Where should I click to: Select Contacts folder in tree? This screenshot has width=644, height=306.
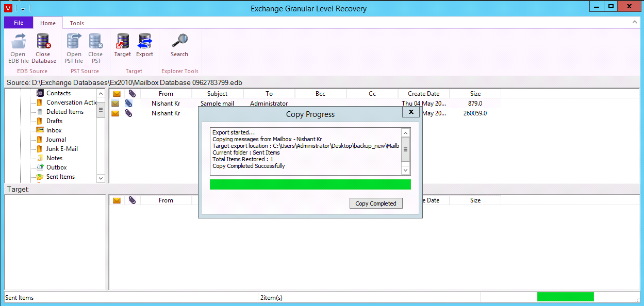click(x=58, y=93)
